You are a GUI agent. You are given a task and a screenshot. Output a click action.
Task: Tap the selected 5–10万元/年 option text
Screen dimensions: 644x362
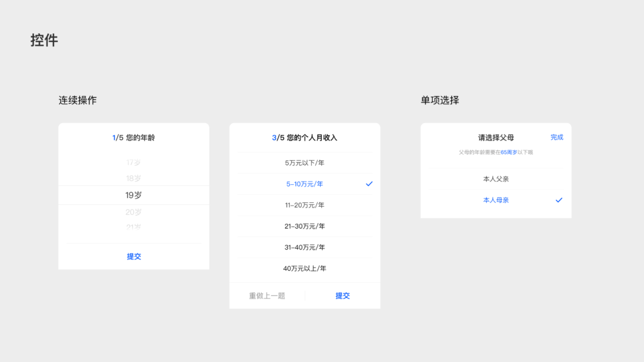click(304, 184)
